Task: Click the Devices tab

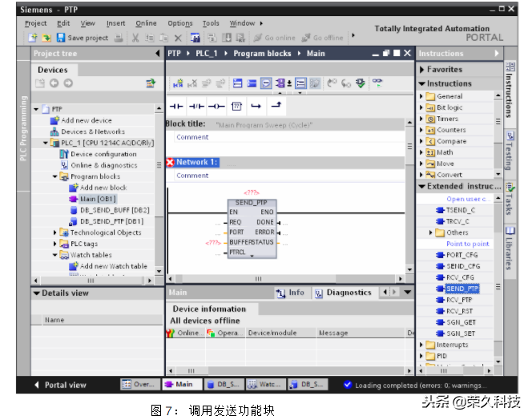Action: (53, 70)
